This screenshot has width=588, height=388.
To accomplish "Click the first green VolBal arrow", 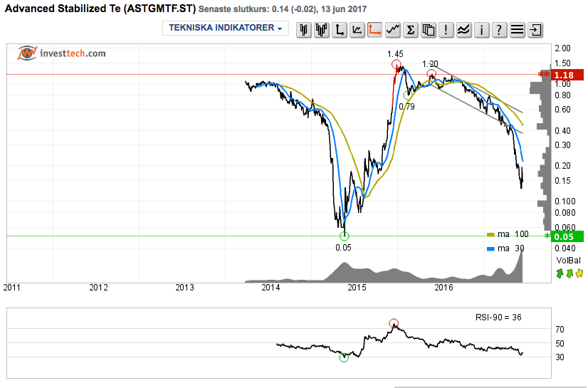I will [x=560, y=273].
